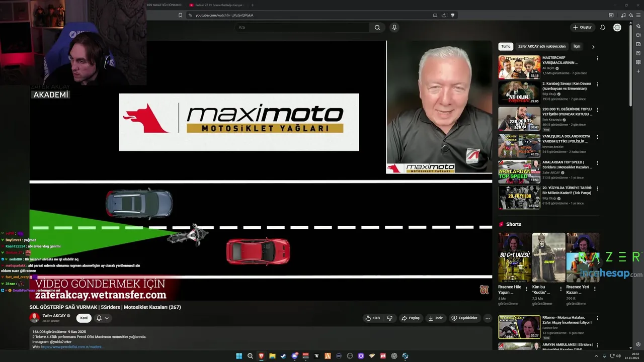The image size is (644, 362).
Task: Open notification bell dropdown next to Katıl
Action: (103, 318)
